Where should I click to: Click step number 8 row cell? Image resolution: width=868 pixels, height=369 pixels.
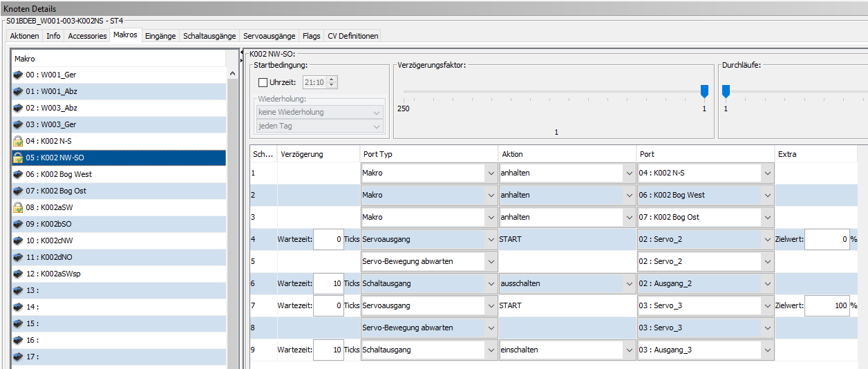[x=263, y=328]
